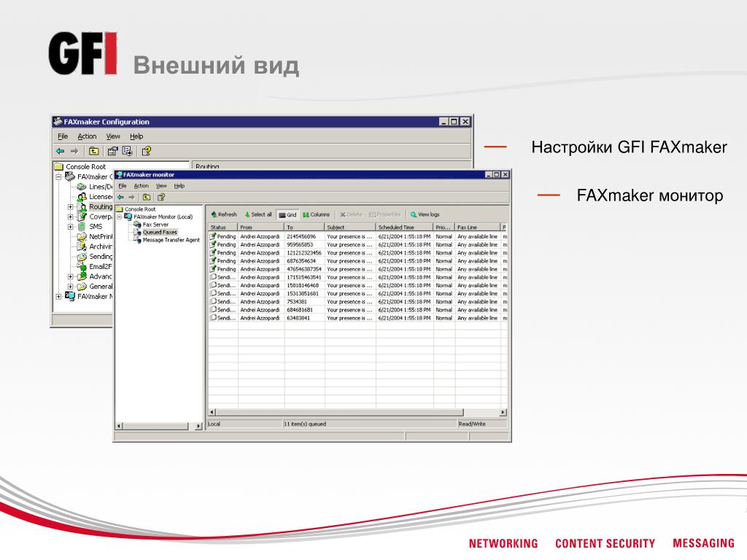Select Email2Fax node icon in Configuration tree
747x560 pixels.
pos(82,267)
